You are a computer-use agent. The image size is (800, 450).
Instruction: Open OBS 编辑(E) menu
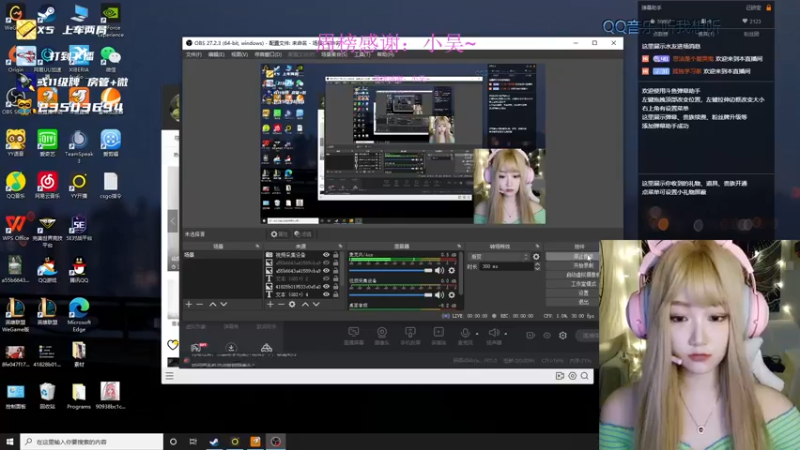216,55
